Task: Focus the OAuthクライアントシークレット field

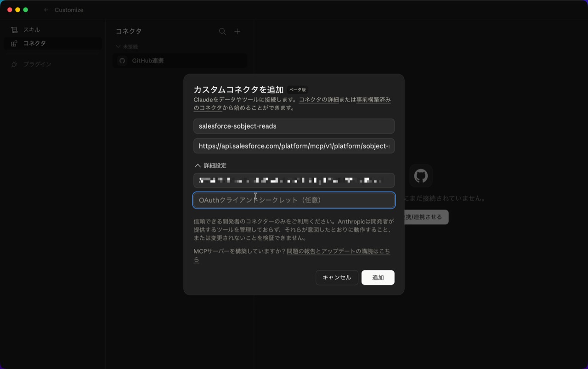Action: point(294,200)
